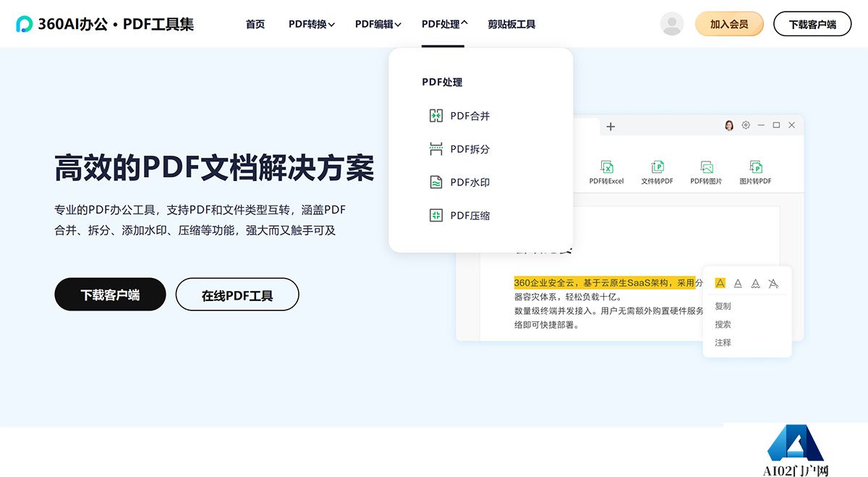Select the underline text annotation icon
Screen dimensions: 868x477
(x=738, y=283)
